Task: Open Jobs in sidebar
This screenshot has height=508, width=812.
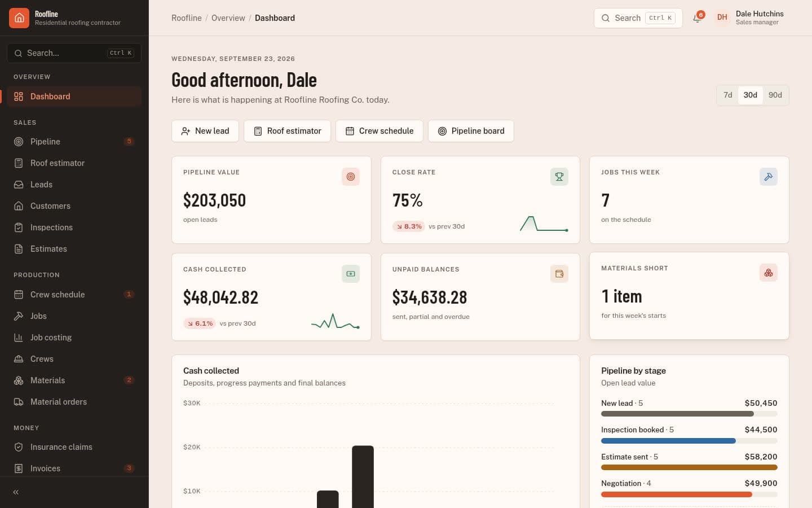Action: (x=74, y=316)
